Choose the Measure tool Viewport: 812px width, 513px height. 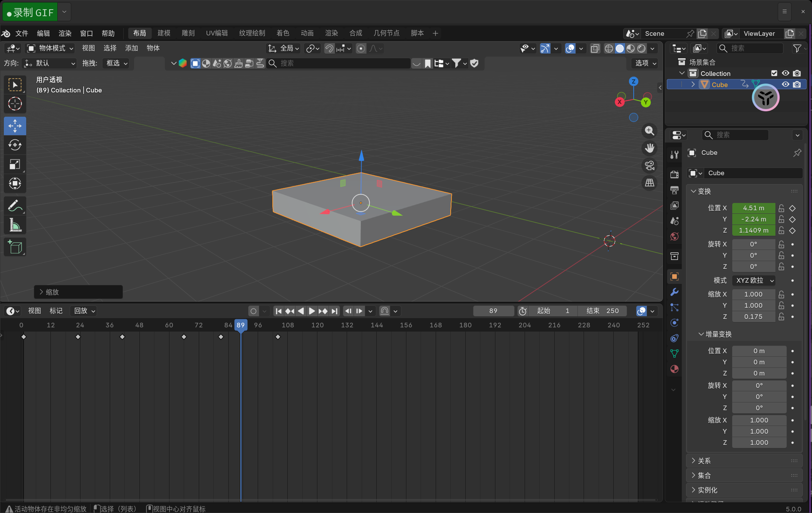15,225
